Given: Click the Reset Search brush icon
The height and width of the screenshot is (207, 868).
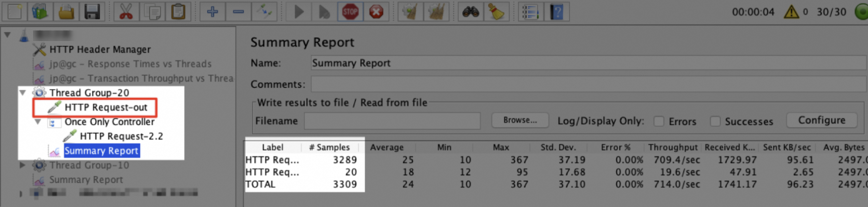Looking at the screenshot, I should point(496,11).
